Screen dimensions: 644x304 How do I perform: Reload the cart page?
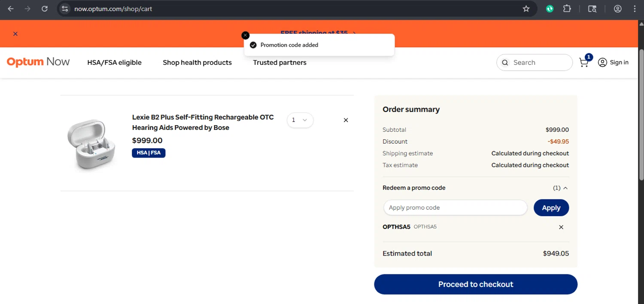pos(45,9)
